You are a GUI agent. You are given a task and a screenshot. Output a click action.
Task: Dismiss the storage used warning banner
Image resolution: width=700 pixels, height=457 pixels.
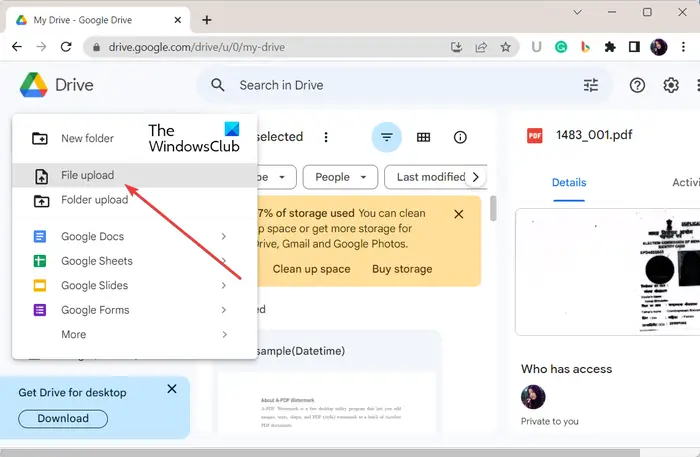[459, 214]
